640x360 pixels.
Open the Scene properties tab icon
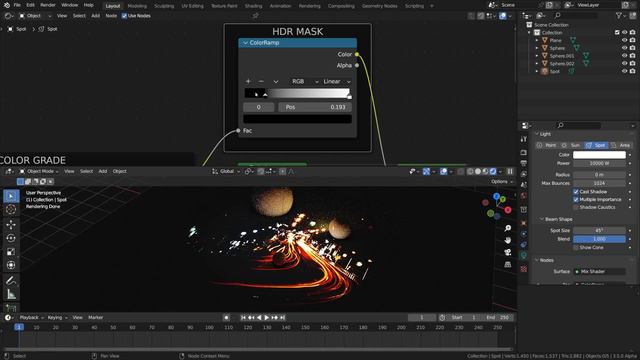[524, 184]
